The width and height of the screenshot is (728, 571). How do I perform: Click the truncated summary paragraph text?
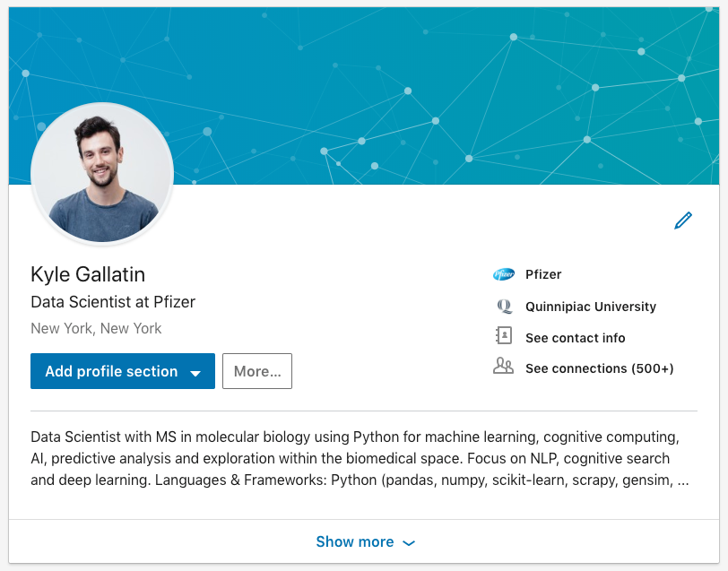360,458
